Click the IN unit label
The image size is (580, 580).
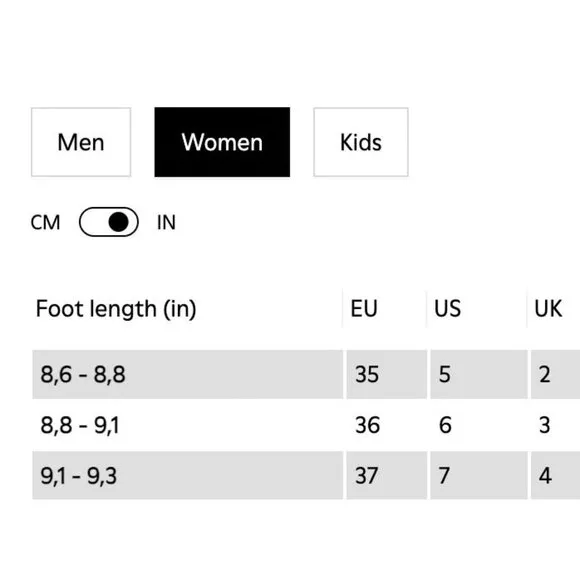coord(166,222)
